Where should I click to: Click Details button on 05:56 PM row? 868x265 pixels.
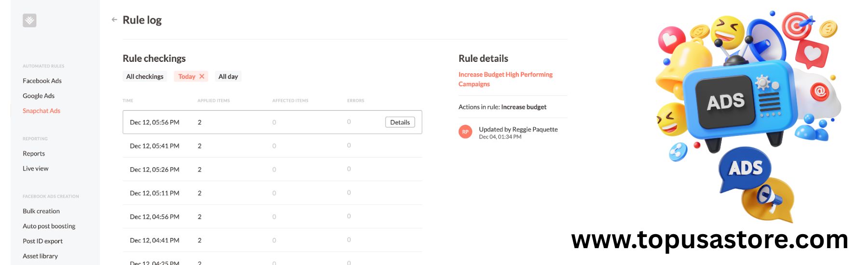(x=400, y=122)
